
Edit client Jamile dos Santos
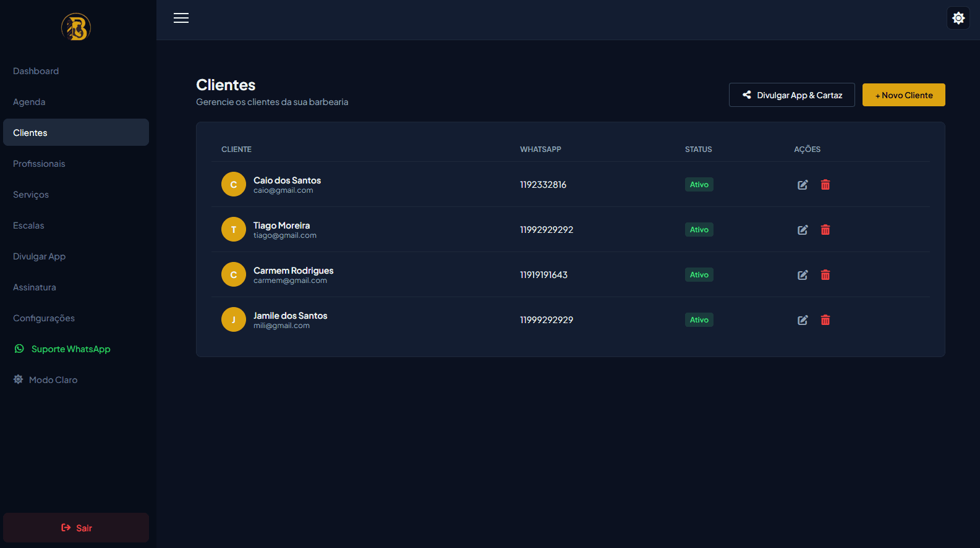click(x=803, y=320)
